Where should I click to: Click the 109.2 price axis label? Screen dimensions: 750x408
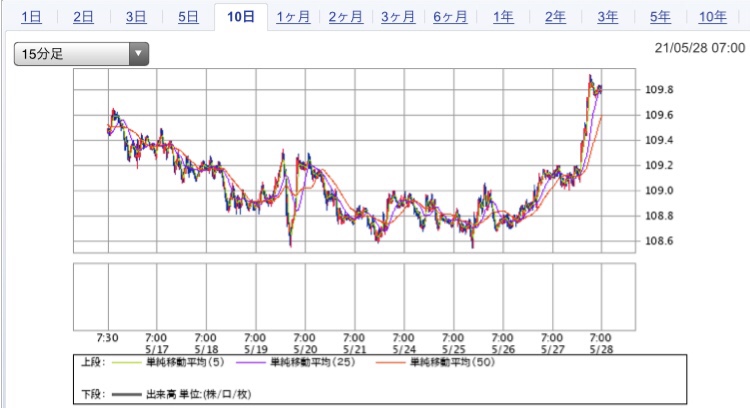(659, 165)
